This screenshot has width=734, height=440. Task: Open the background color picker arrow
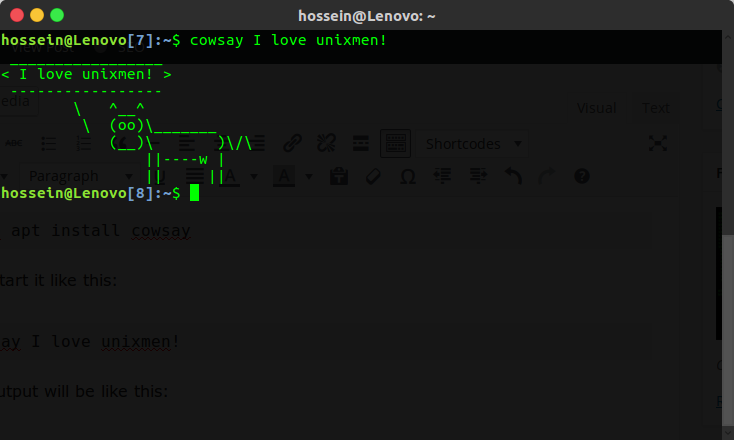(308, 176)
